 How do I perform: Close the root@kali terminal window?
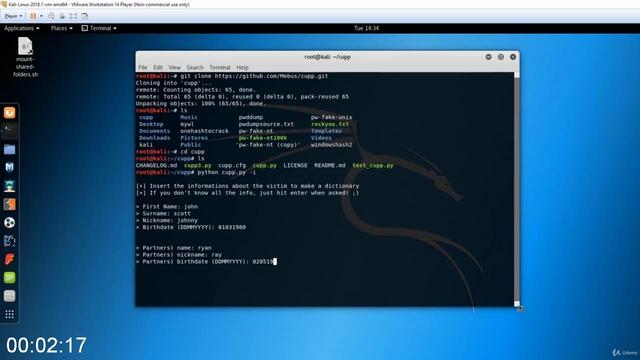pos(513,57)
